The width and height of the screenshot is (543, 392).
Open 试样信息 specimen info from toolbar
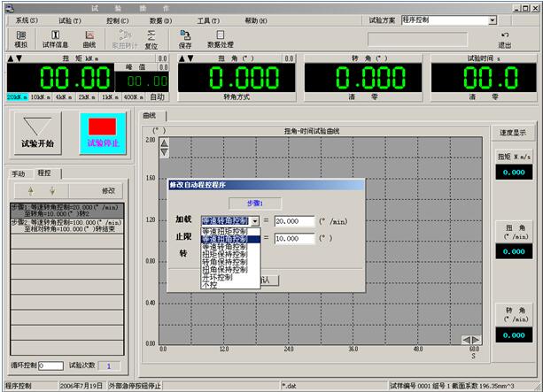click(x=55, y=38)
